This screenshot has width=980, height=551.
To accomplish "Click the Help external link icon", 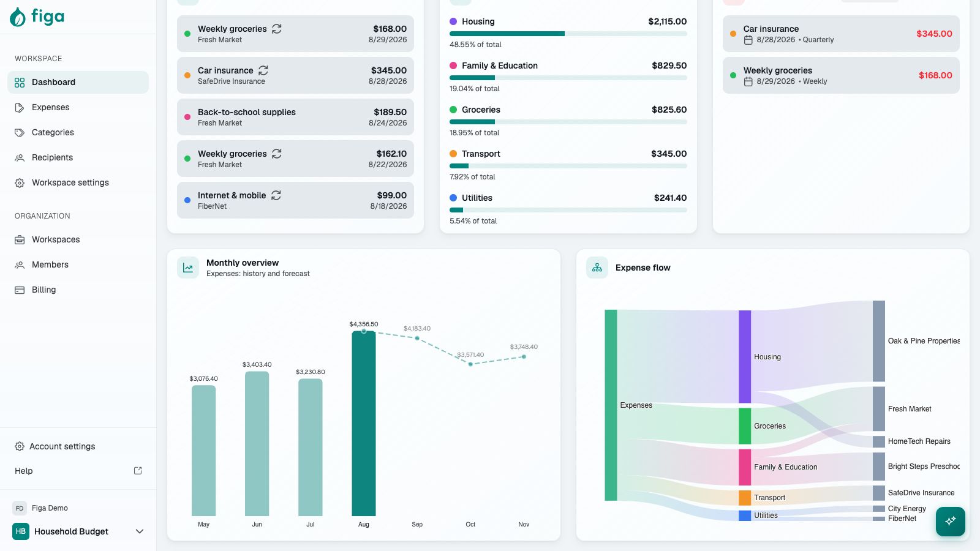I will [138, 471].
